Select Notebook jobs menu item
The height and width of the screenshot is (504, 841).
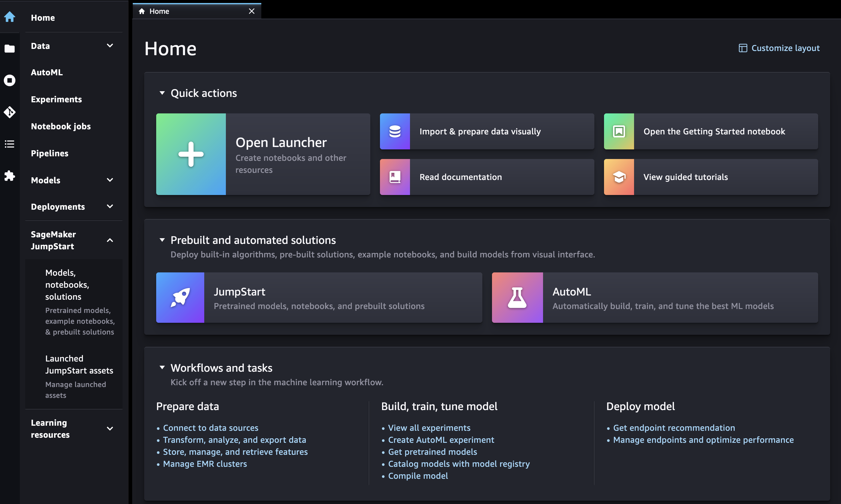point(61,125)
